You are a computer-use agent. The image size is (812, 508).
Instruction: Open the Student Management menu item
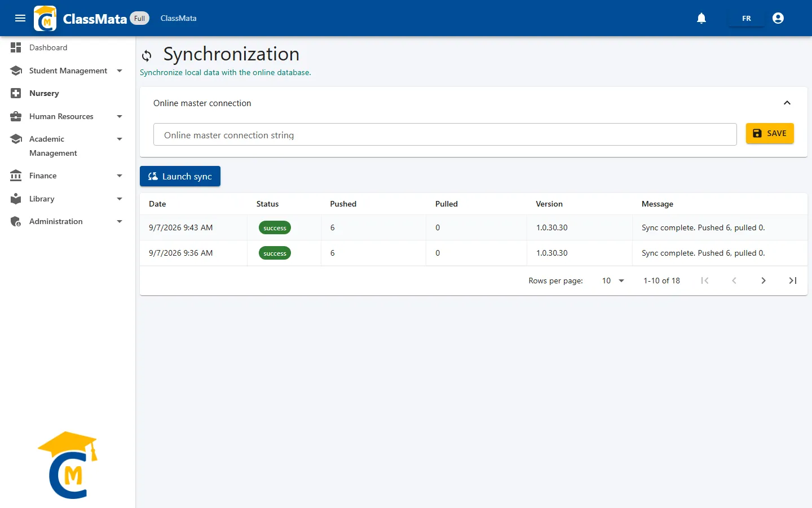point(68,71)
